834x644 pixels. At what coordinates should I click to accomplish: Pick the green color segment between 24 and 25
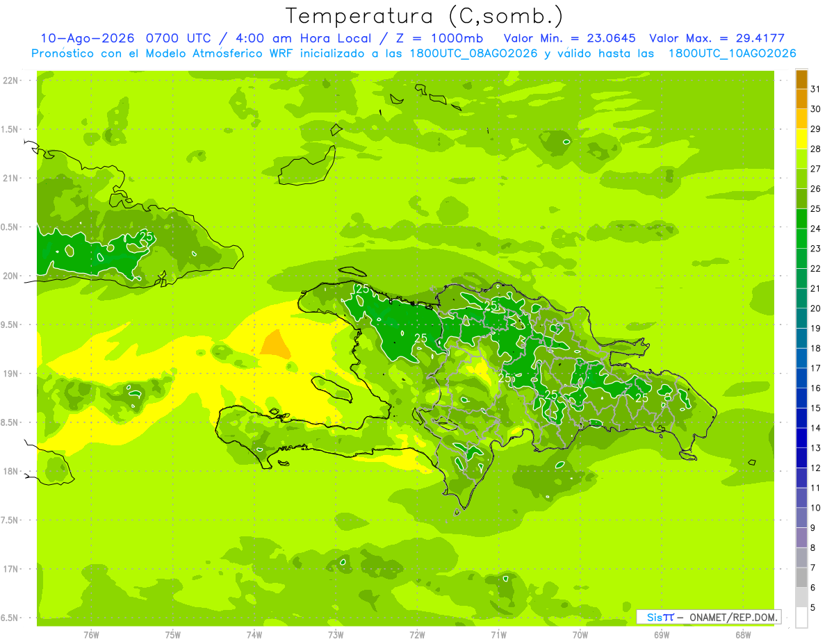[x=801, y=219]
